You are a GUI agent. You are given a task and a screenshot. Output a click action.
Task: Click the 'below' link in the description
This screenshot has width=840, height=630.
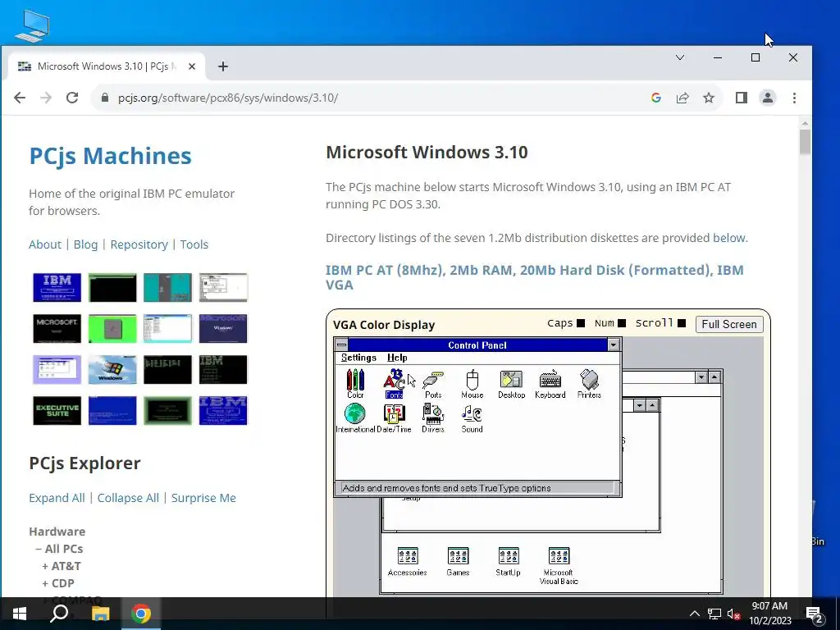point(729,237)
